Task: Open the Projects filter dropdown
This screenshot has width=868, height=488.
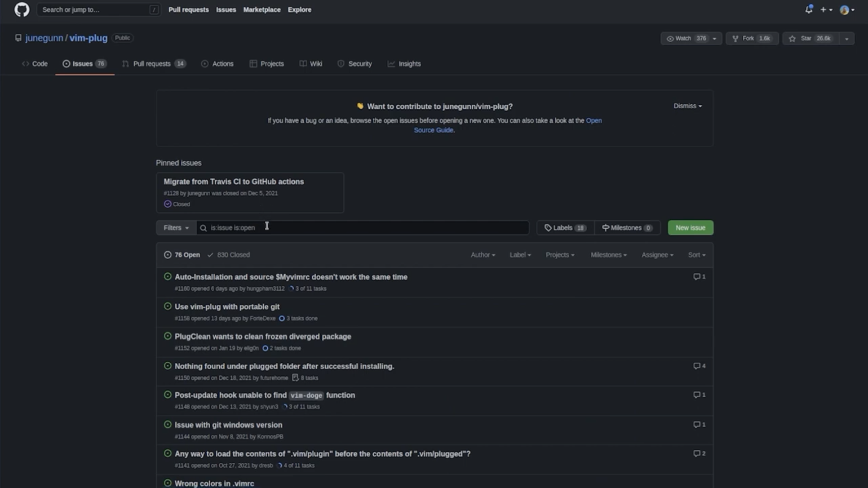Action: coord(560,255)
